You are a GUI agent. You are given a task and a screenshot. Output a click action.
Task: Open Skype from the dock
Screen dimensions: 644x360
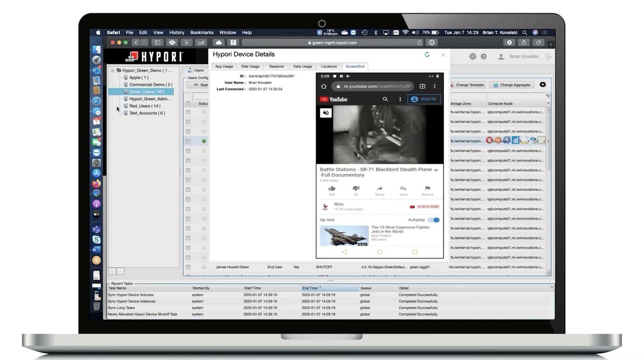(x=96, y=240)
